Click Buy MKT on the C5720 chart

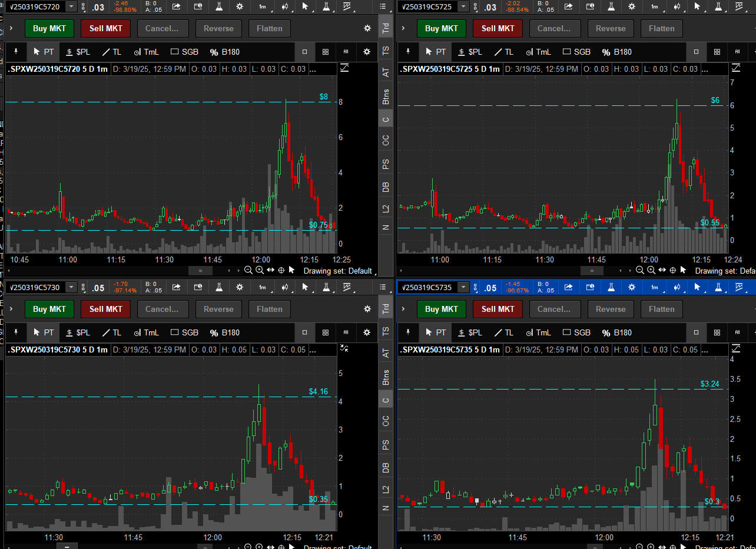coord(49,28)
